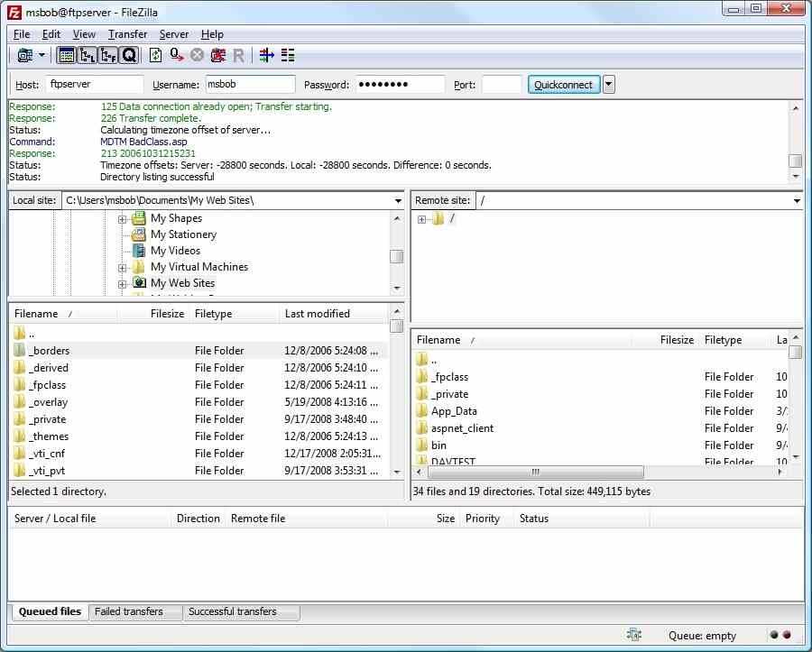Select the local _vti_cnf folder
This screenshot has width=812, height=652.
point(198,454)
